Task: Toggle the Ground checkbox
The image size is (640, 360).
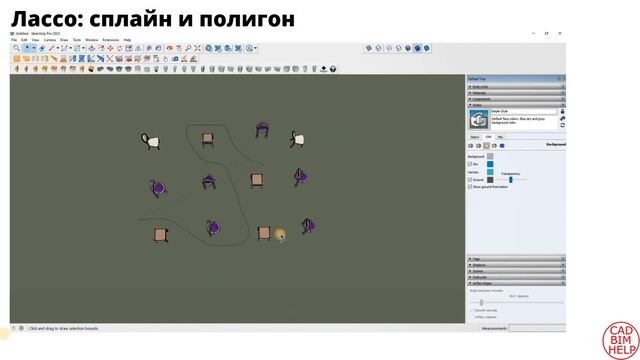Action: point(470,180)
